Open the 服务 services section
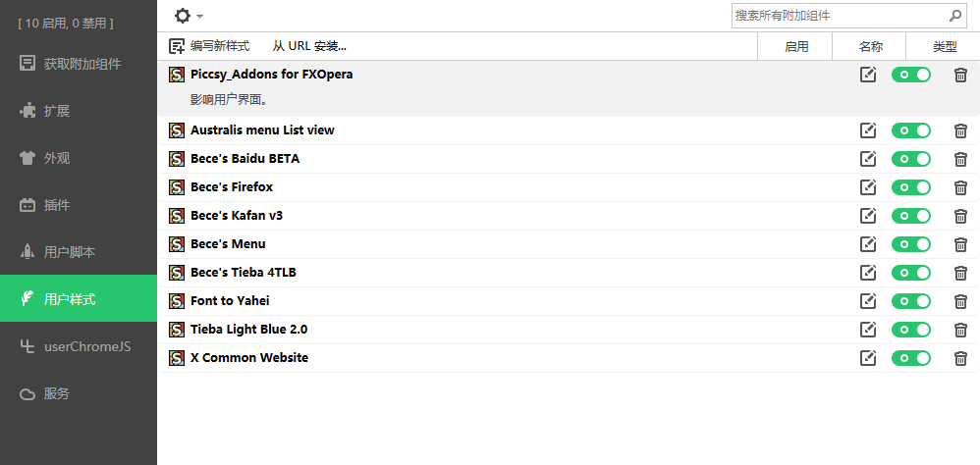 (x=79, y=393)
